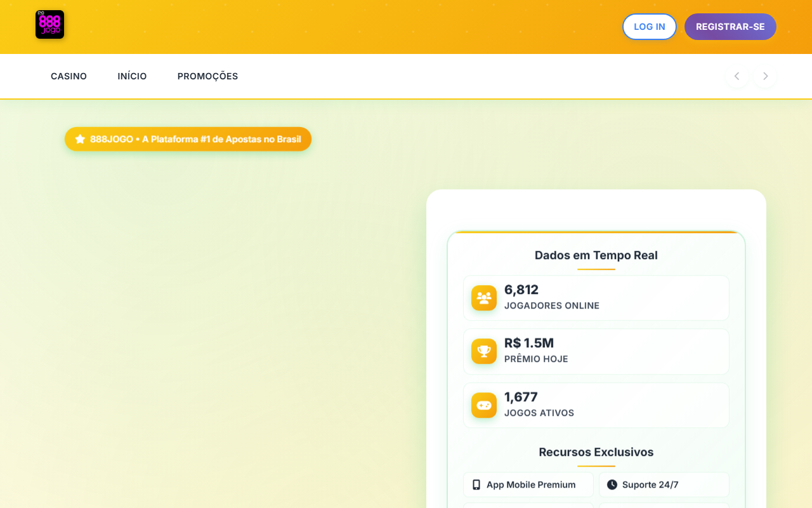Click the Jogos Ativos label
This screenshot has height=508, width=812.
pos(539,413)
